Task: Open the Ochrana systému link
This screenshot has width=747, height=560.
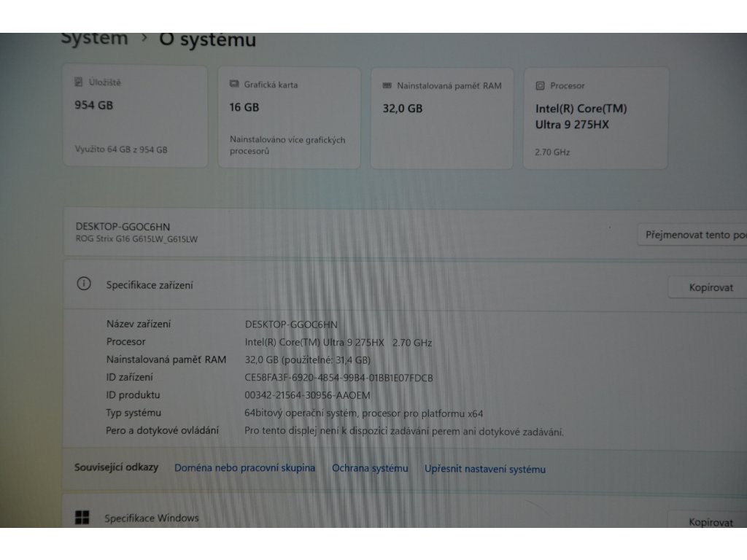Action: coord(370,468)
